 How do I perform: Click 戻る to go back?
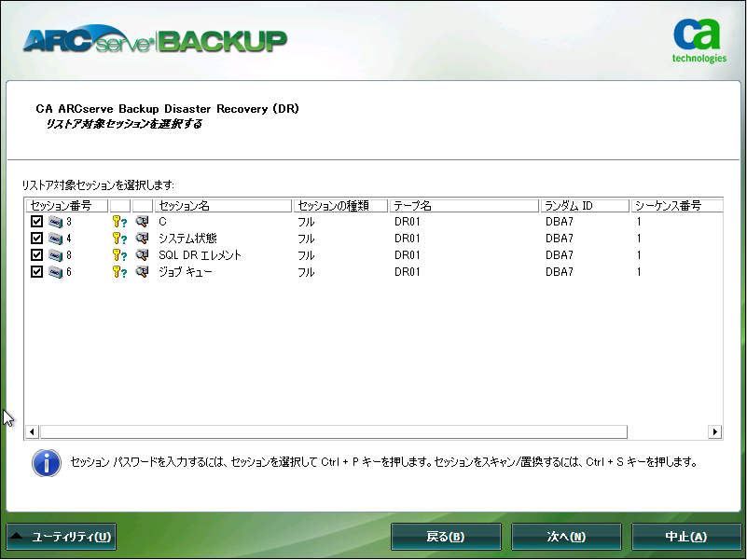pos(445,536)
